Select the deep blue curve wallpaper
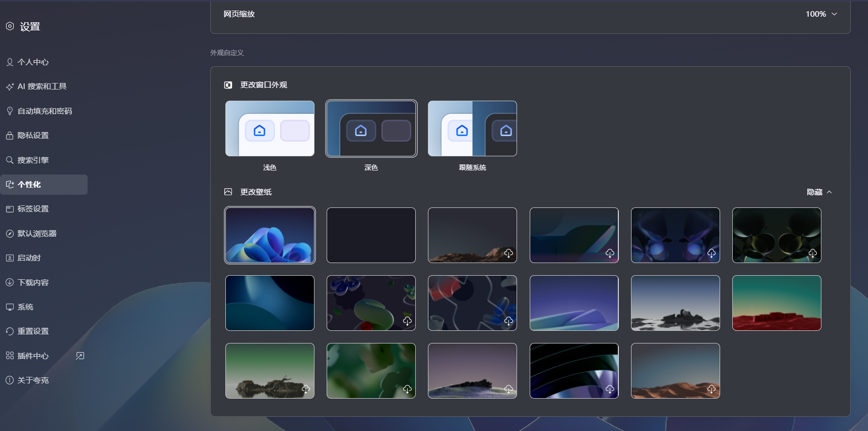The image size is (868, 431). pyautogui.click(x=270, y=303)
